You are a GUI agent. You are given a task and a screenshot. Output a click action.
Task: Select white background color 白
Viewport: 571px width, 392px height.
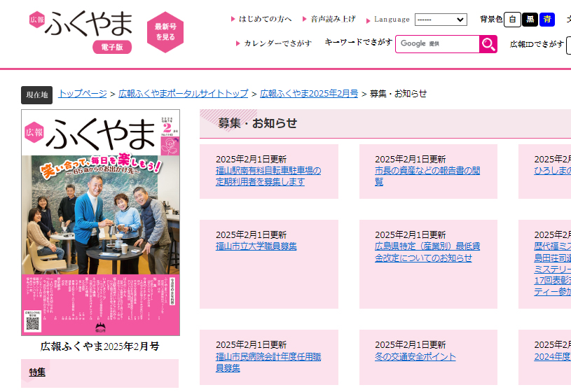512,20
